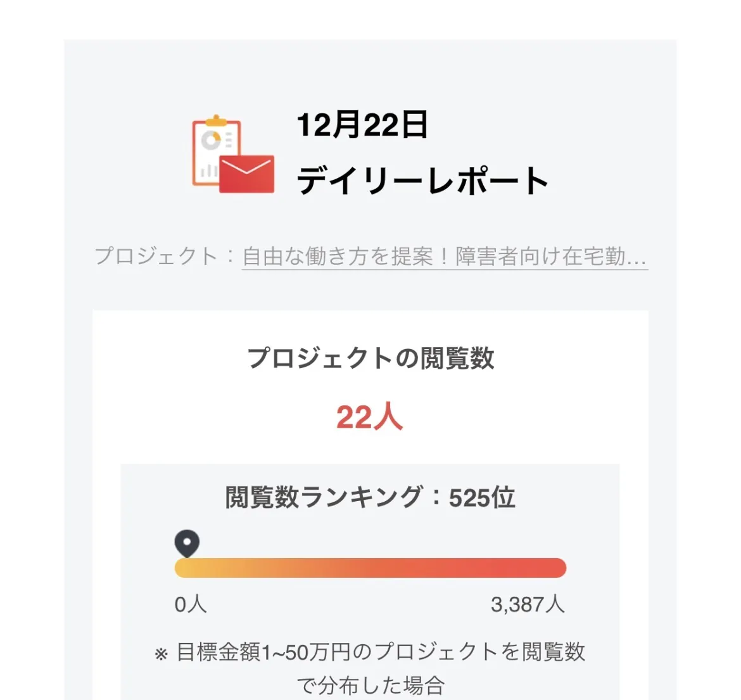Click the red 22人 view count

[370, 417]
